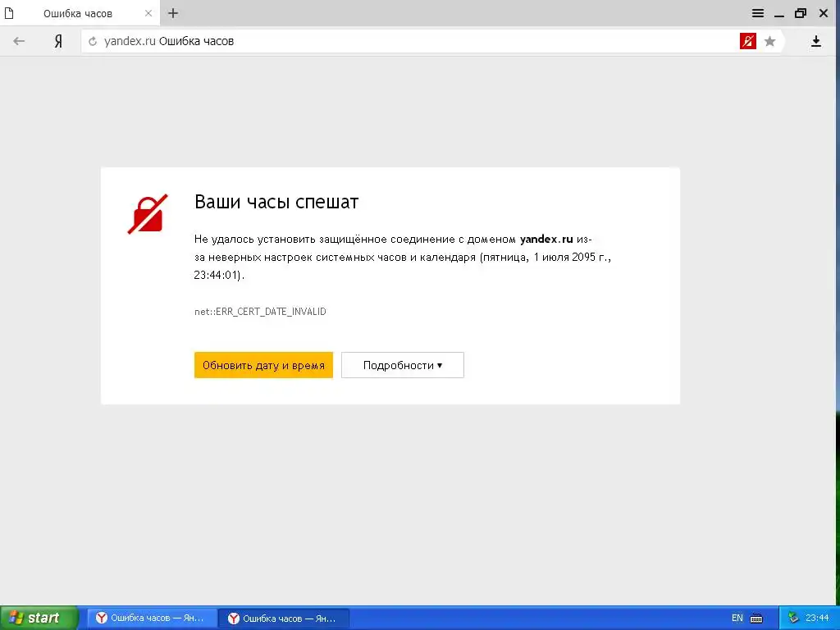Bookmark this page with the star icon
Image resolution: width=840 pixels, height=630 pixels.
(x=769, y=41)
